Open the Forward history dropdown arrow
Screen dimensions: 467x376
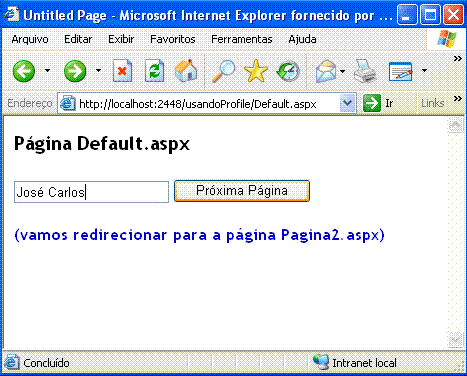pyautogui.click(x=98, y=70)
